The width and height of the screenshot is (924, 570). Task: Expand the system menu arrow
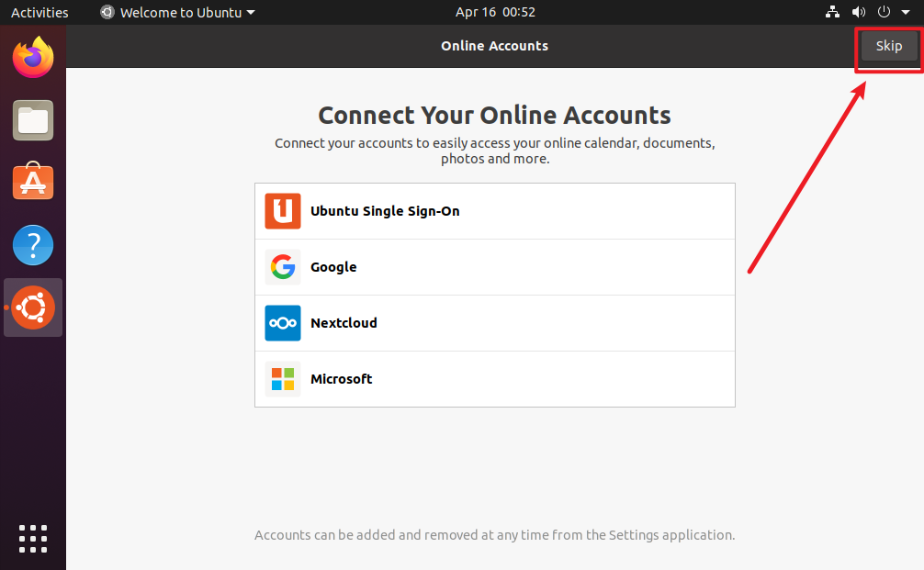click(906, 12)
